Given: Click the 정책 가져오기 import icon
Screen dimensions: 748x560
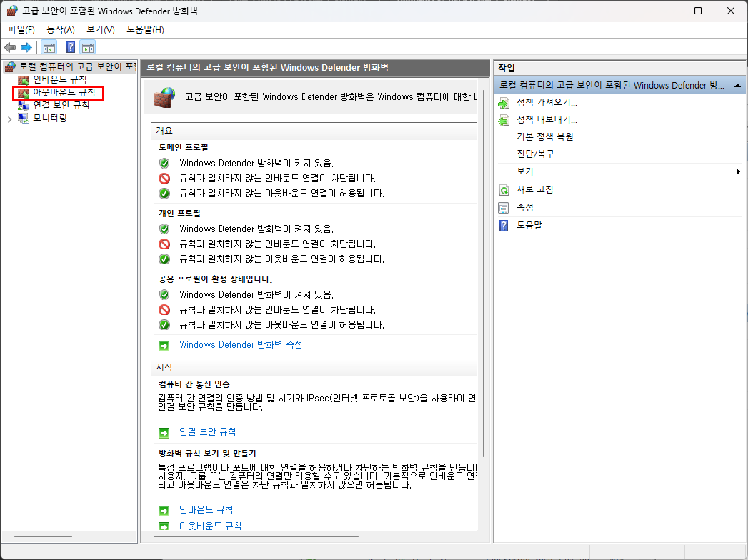Looking at the screenshot, I should click(503, 103).
